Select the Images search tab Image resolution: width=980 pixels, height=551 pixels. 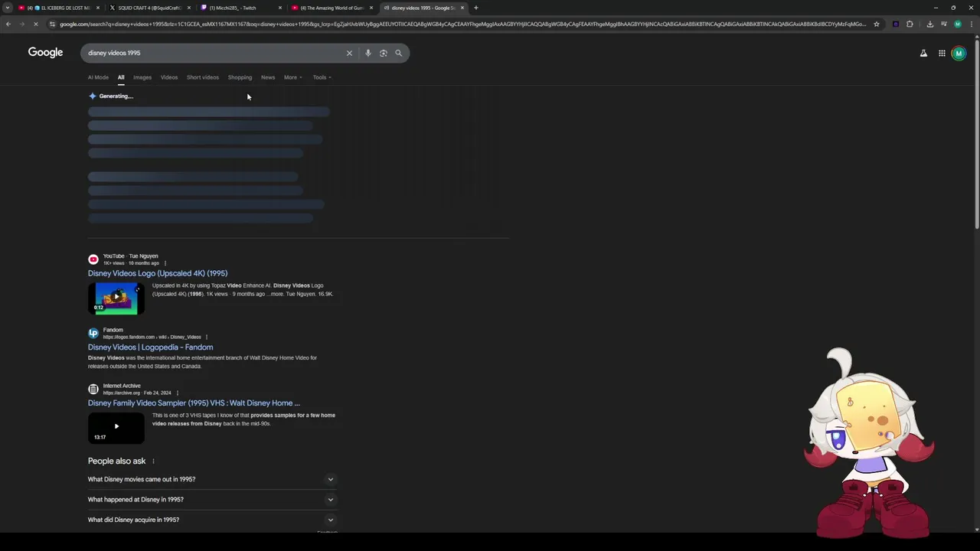(142, 77)
